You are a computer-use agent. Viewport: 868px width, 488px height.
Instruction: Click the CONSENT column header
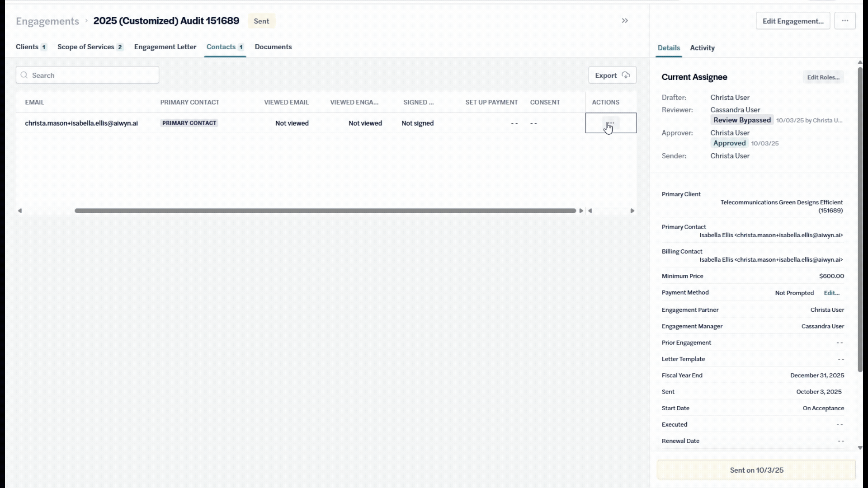click(x=545, y=102)
